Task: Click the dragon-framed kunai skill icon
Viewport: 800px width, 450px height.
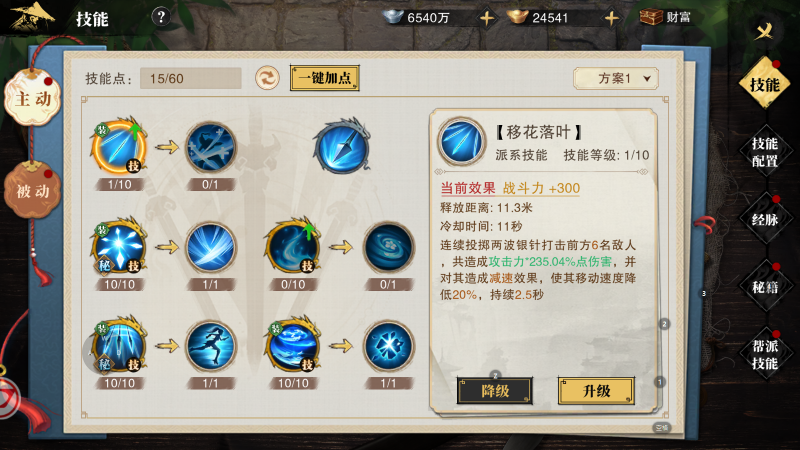Action: point(341,146)
